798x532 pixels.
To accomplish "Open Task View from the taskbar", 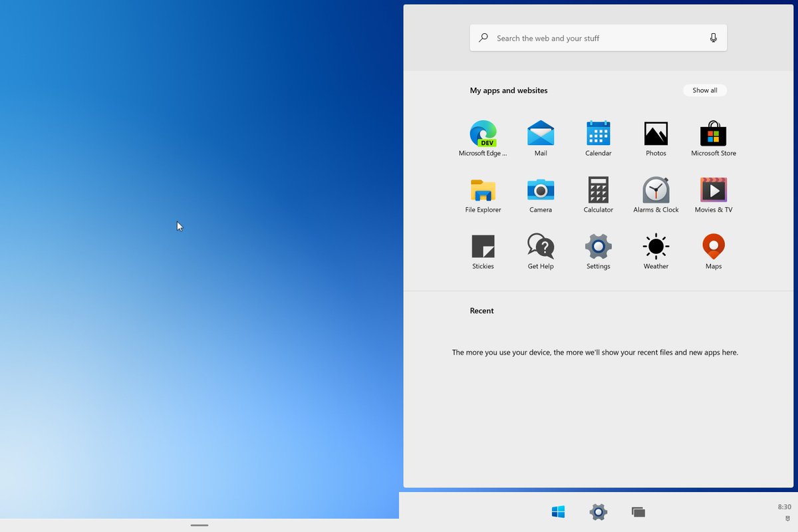I will tap(638, 512).
